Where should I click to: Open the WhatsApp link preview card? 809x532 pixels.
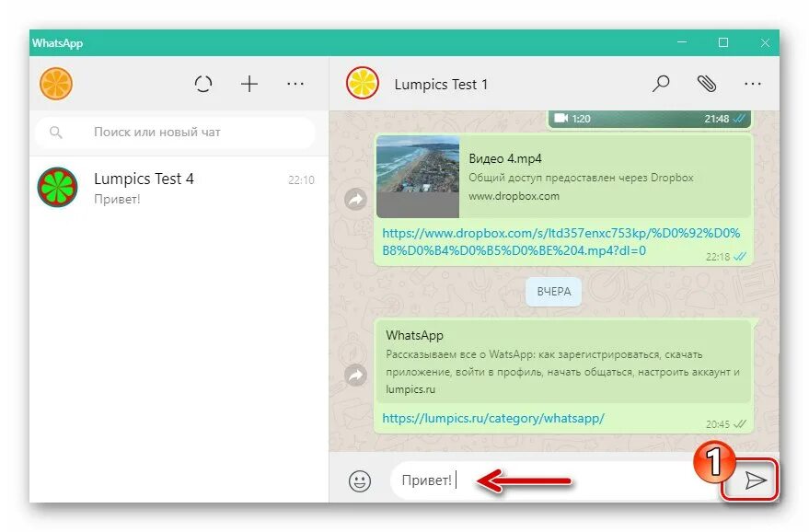click(563, 361)
